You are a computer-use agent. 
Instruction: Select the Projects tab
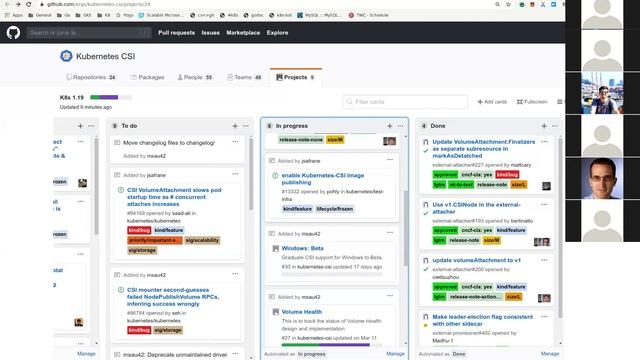(296, 77)
